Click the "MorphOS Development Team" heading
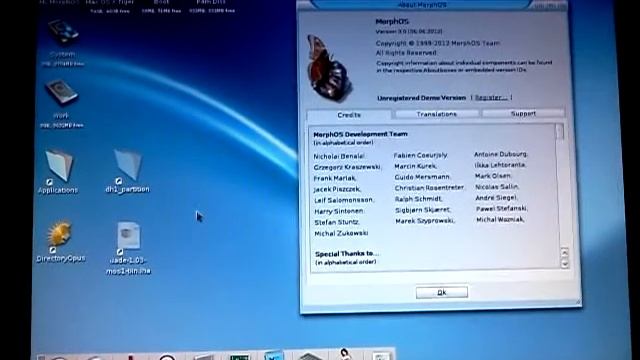Viewport: 640px width, 360px height. (360, 134)
